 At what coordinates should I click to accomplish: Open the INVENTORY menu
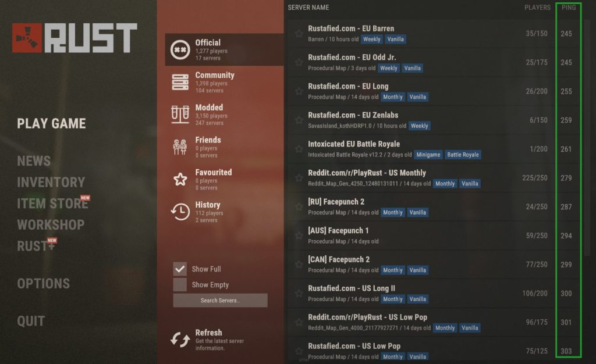[51, 182]
